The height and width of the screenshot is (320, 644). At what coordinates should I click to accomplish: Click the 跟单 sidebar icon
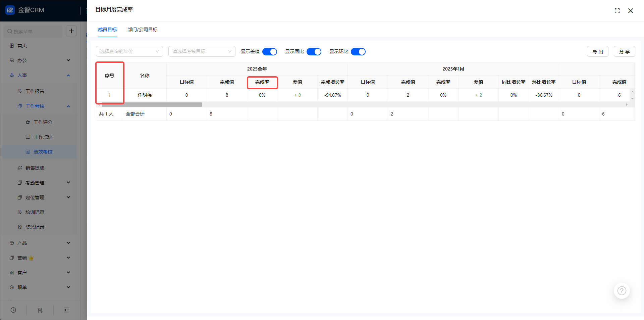(x=12, y=287)
